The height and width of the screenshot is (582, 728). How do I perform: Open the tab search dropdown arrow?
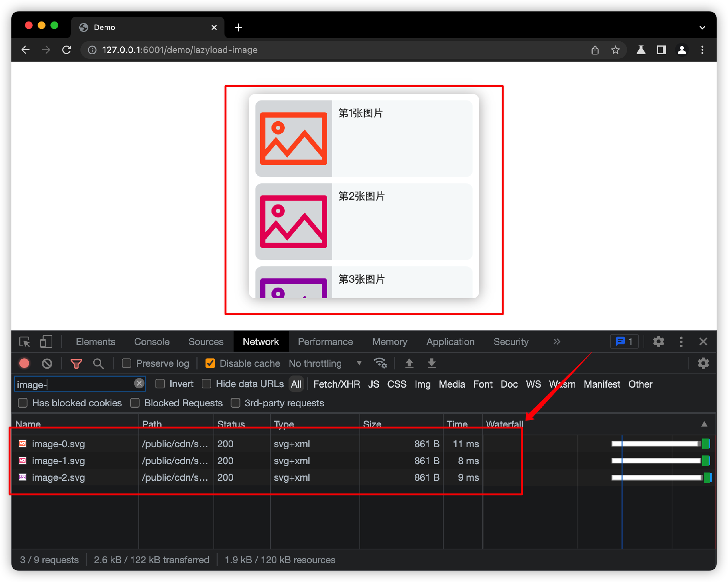pos(702,27)
